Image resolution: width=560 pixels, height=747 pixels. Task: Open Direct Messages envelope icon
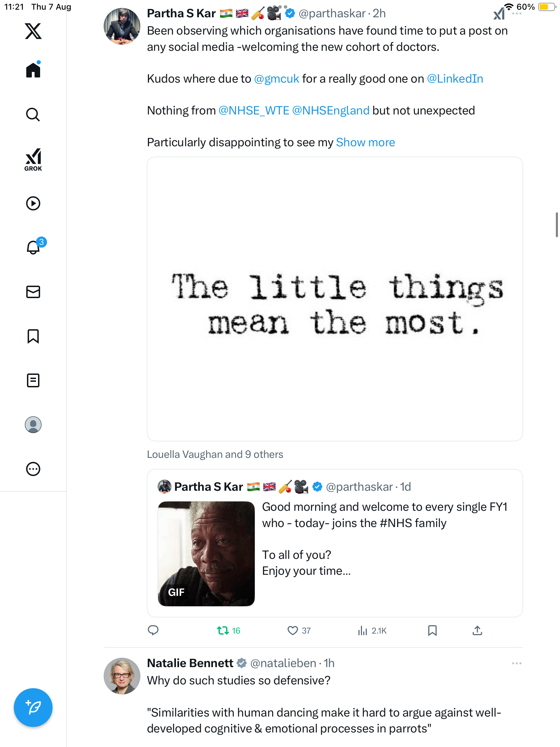33,292
